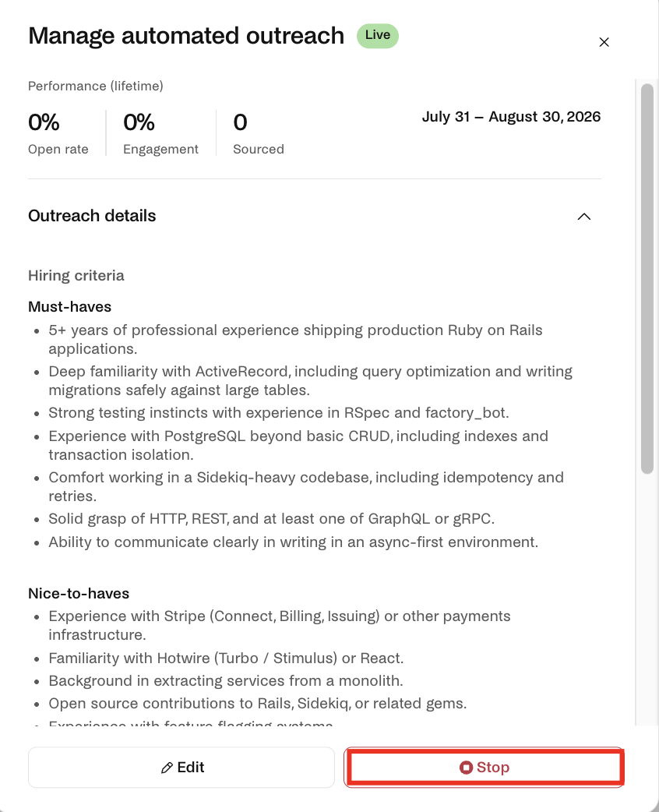This screenshot has width=659, height=812.
Task: Click the Hiring criteria heading
Action: pyautogui.click(x=76, y=276)
